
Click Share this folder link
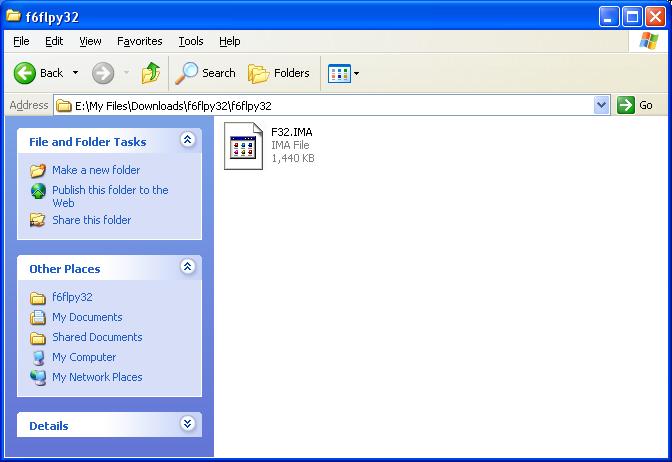(91, 220)
